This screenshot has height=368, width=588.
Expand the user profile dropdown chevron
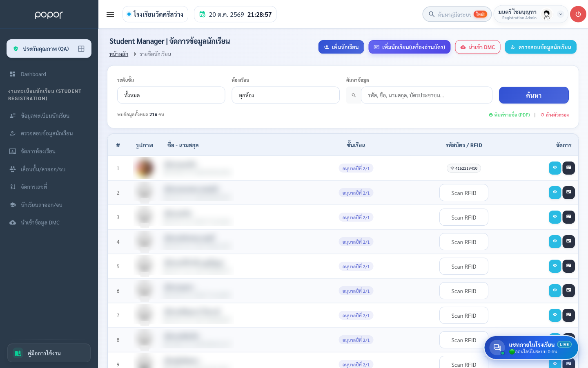[561, 14]
